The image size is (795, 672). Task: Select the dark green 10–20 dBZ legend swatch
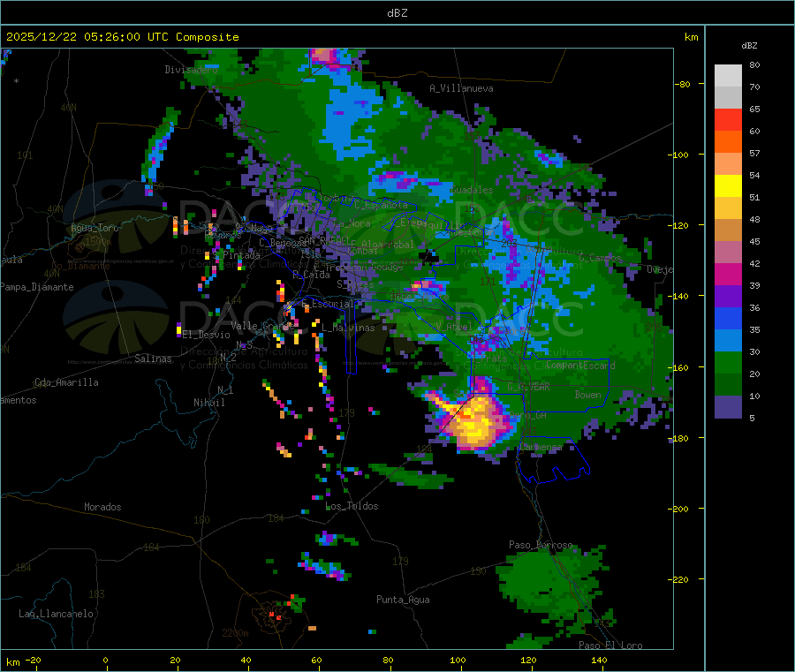click(728, 385)
